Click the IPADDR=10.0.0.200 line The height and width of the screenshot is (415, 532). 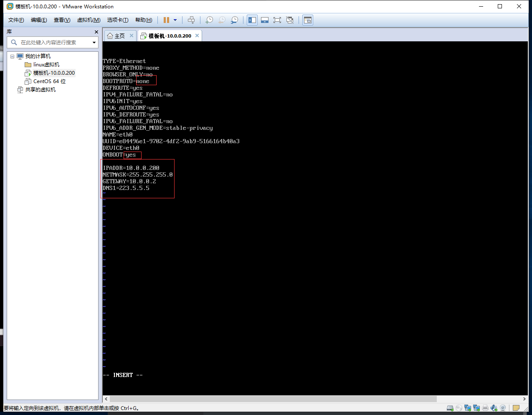pyautogui.click(x=131, y=168)
